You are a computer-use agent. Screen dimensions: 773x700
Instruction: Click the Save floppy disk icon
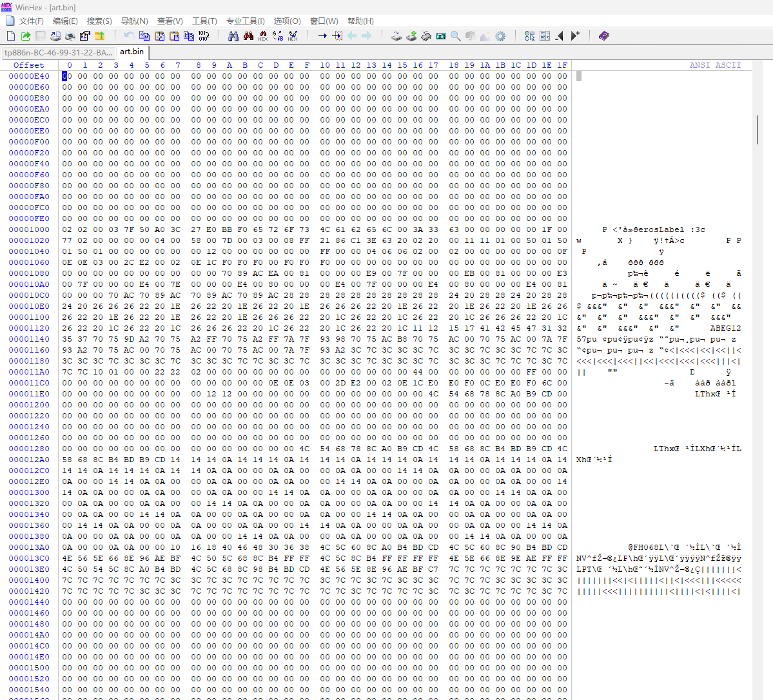pos(41,36)
